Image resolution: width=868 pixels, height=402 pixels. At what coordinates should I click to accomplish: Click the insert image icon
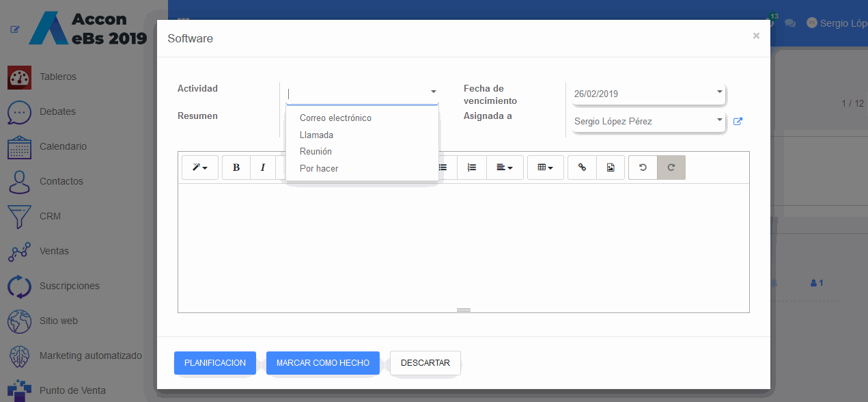click(611, 167)
